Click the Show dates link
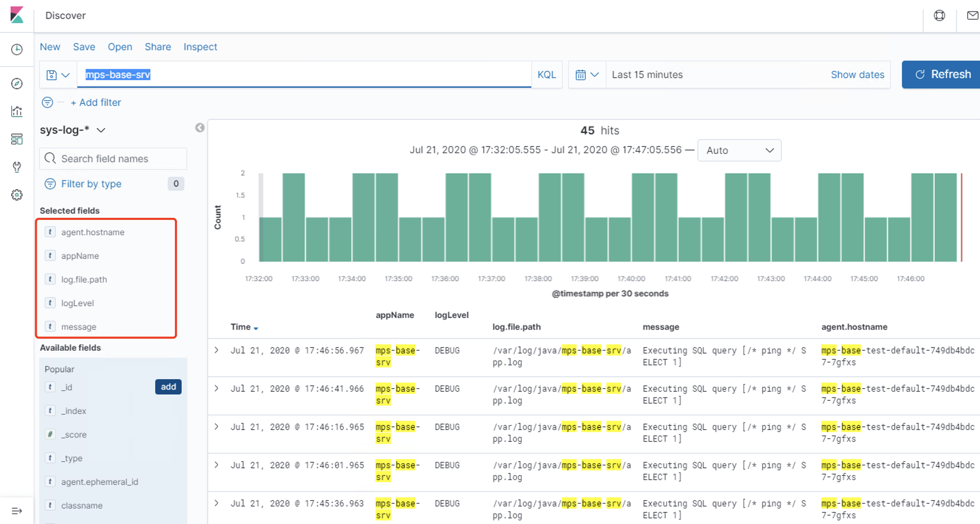The width and height of the screenshot is (980, 524). [x=857, y=74]
